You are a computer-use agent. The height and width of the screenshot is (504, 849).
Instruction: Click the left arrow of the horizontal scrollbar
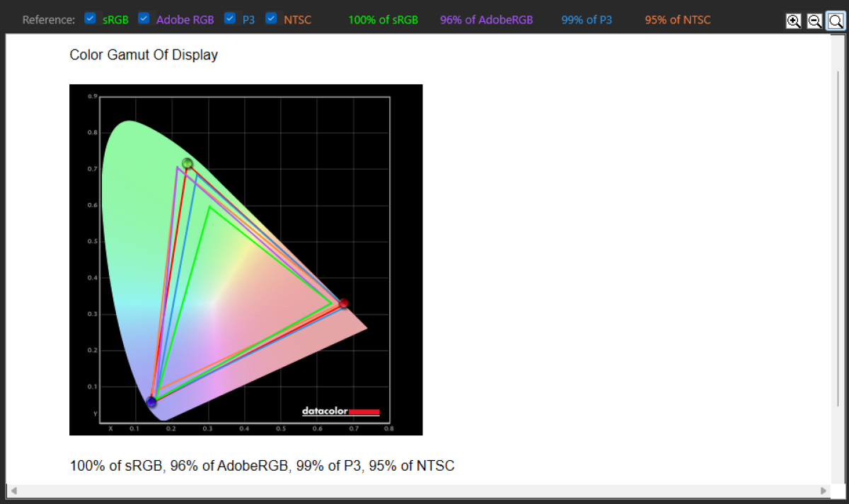point(13,490)
